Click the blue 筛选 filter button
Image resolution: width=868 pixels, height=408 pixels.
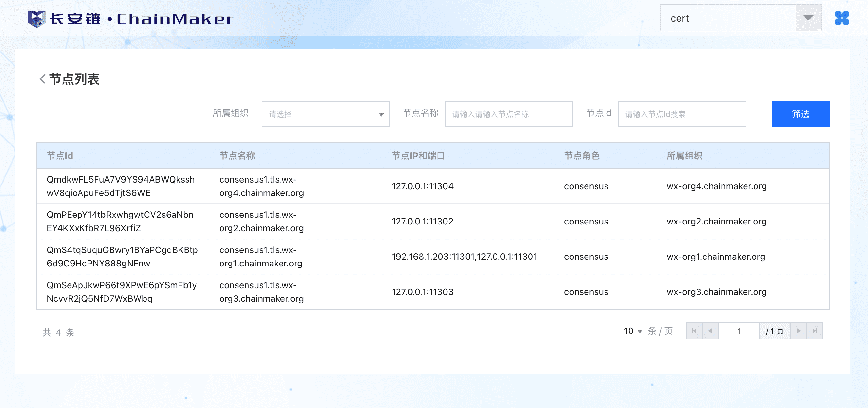800,114
